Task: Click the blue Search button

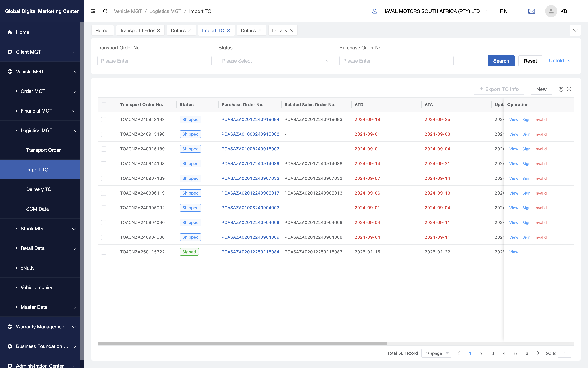Action: pyautogui.click(x=501, y=61)
